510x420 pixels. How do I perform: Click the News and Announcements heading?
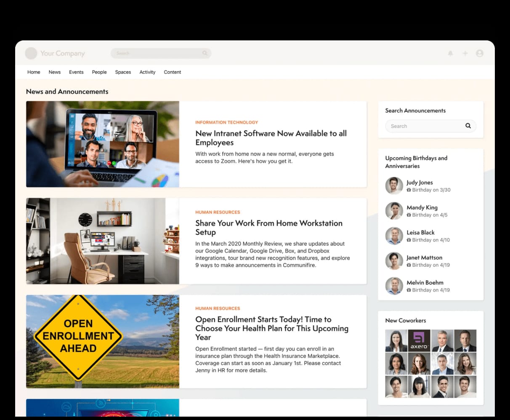coord(67,91)
